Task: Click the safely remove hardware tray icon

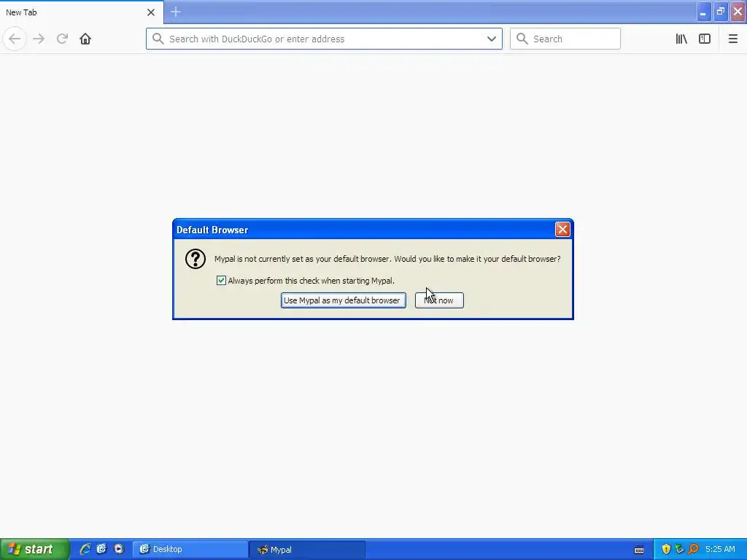Action: click(x=680, y=549)
